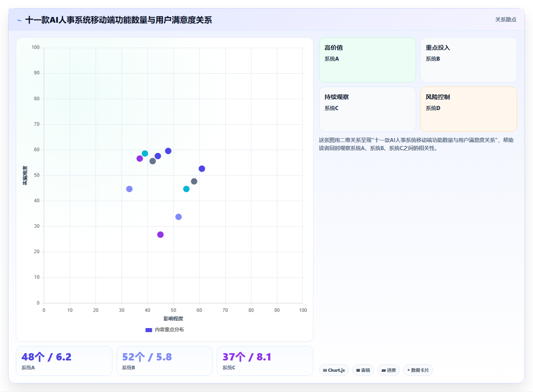Select the light blue point near impact 52, difficulty 34
Viewport: 533px width, 392px height.
tap(178, 217)
